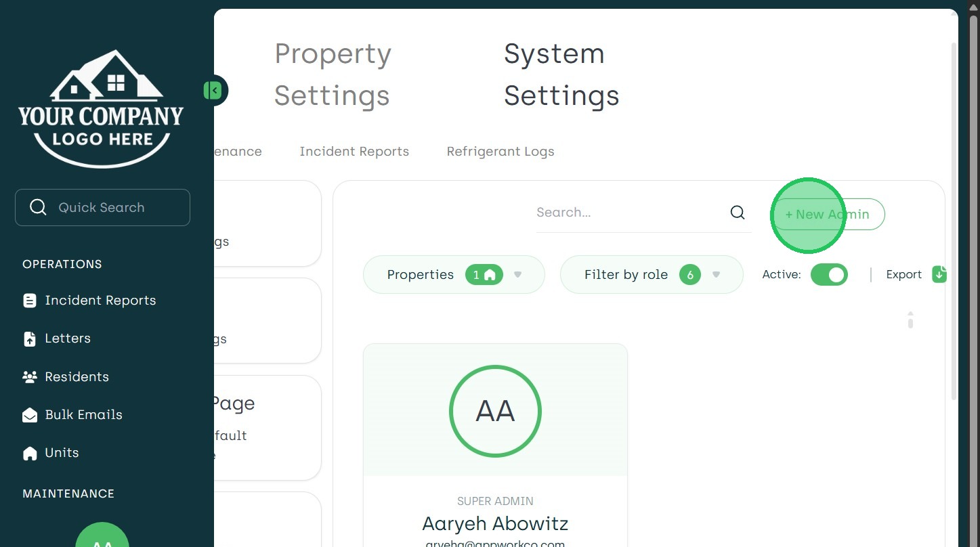Open Aaryeh Abowitz's AA avatar card
The image size is (980, 547).
[495, 411]
